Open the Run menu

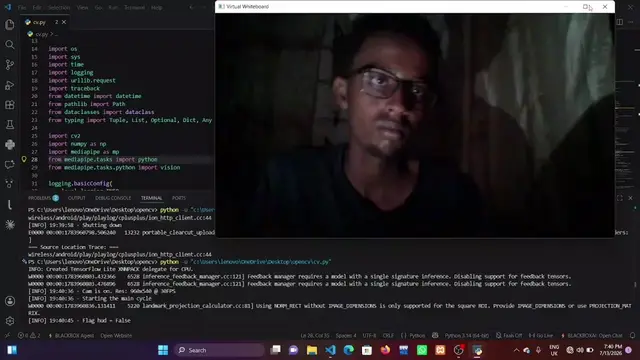pyautogui.click(x=113, y=7)
